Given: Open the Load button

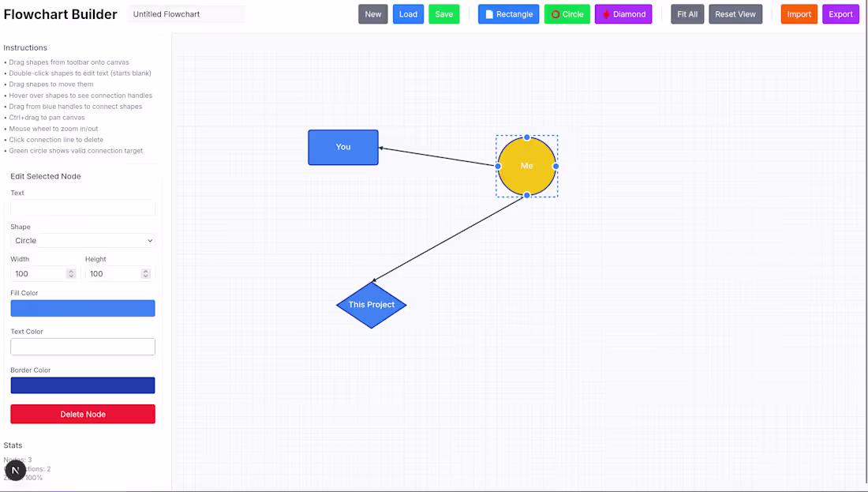Looking at the screenshot, I should (408, 14).
